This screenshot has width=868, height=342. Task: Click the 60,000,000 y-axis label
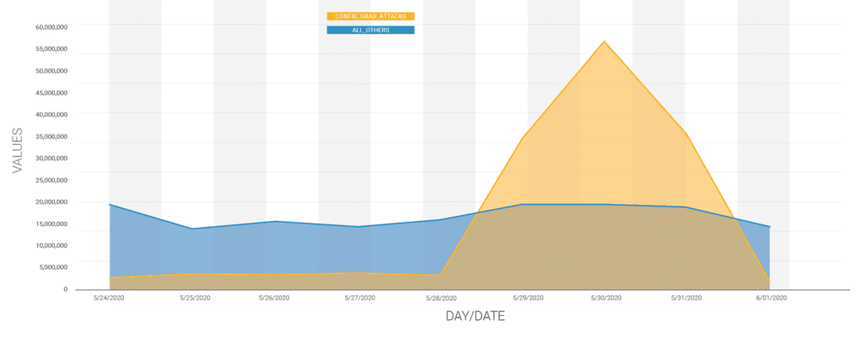coord(50,26)
